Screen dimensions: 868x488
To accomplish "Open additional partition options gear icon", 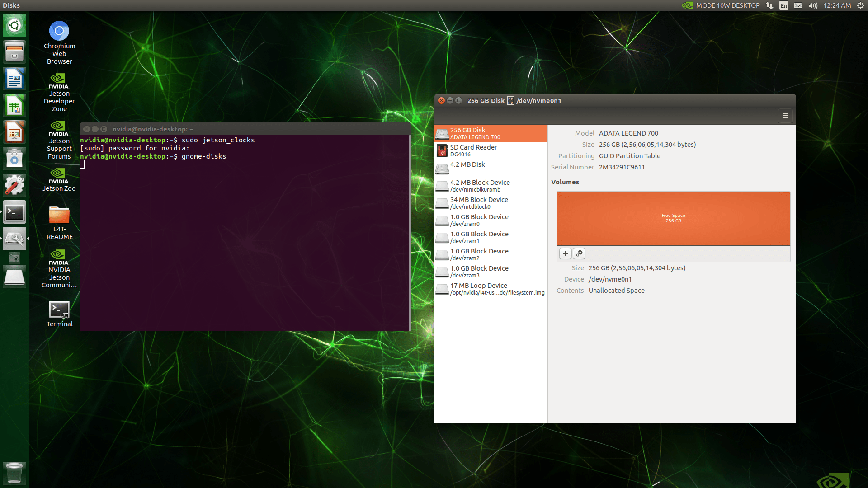I will pyautogui.click(x=579, y=253).
